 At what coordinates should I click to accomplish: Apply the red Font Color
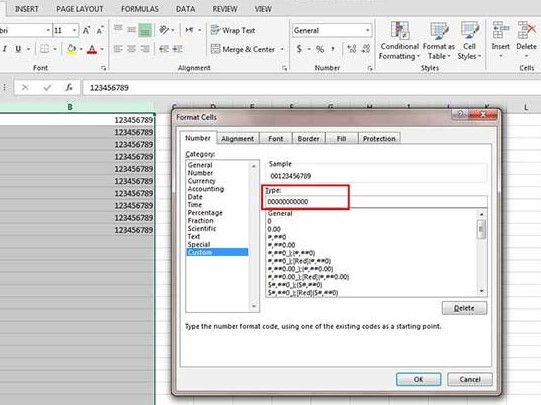click(x=92, y=49)
